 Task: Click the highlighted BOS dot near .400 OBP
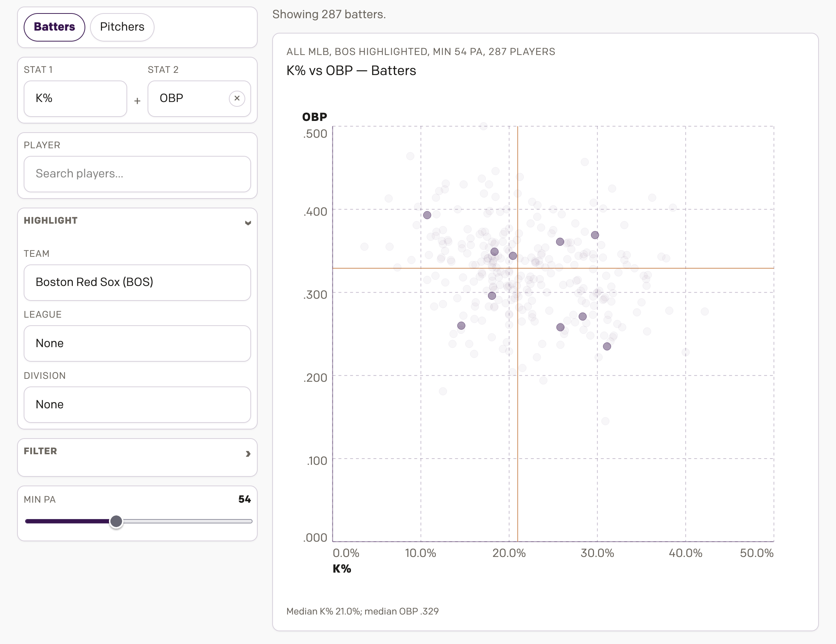pyautogui.click(x=427, y=215)
